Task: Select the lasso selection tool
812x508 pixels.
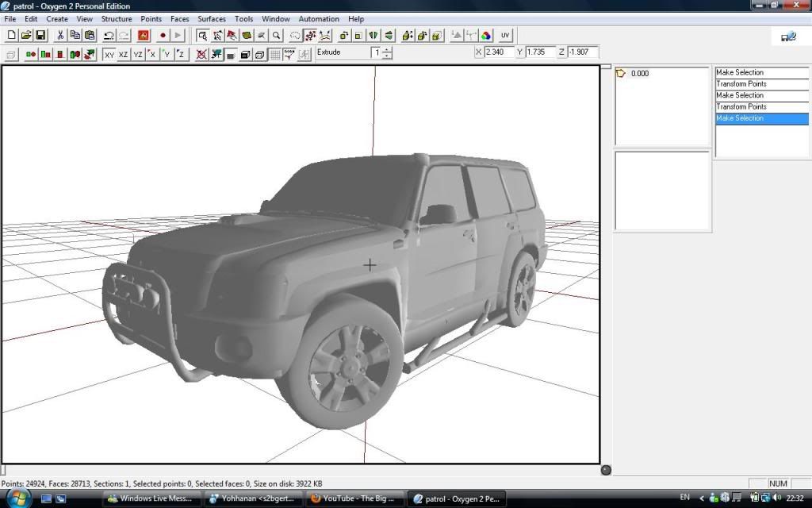Action: [x=295, y=35]
